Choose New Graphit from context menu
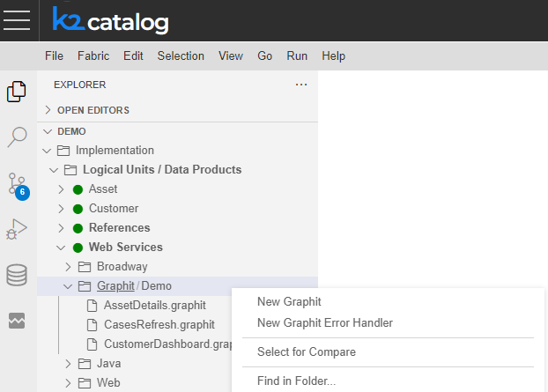 [x=289, y=302]
